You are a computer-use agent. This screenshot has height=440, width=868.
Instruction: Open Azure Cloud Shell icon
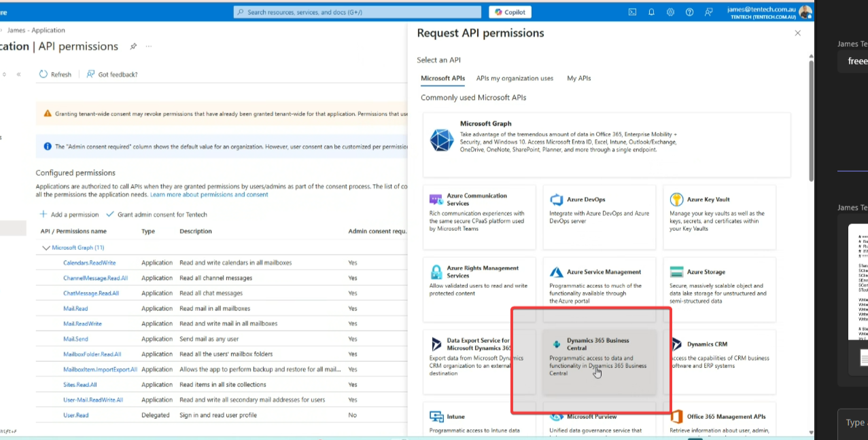(632, 12)
